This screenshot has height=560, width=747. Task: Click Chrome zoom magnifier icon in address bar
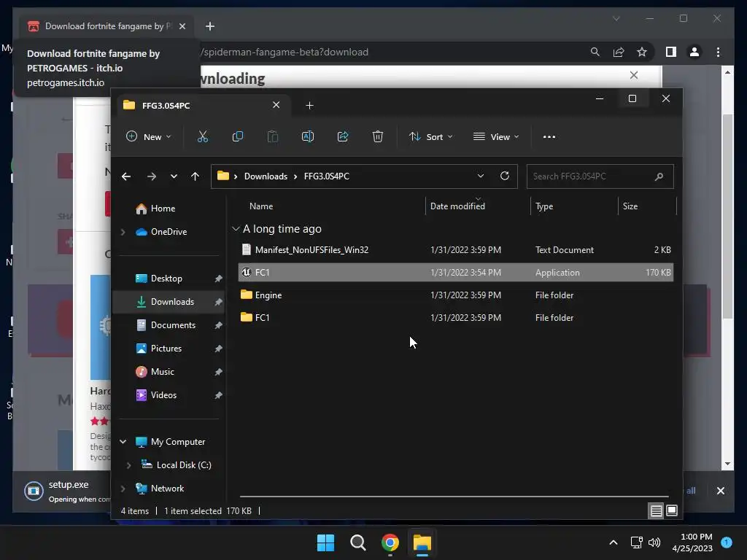pyautogui.click(x=595, y=52)
